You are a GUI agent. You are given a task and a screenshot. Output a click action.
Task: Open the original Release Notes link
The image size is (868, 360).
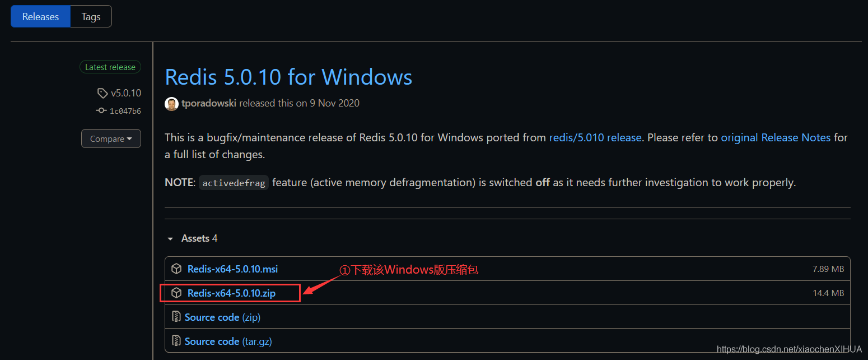(x=776, y=137)
